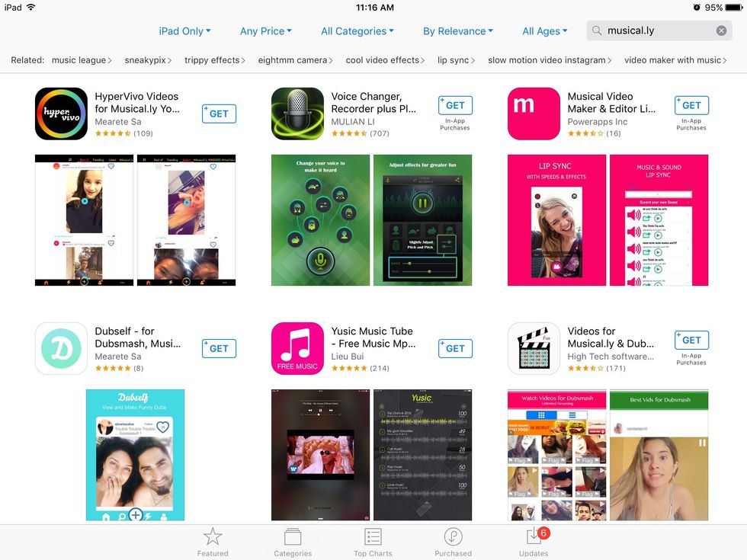Open the By Relevance sort dropdown
747x560 pixels.
[x=458, y=31]
